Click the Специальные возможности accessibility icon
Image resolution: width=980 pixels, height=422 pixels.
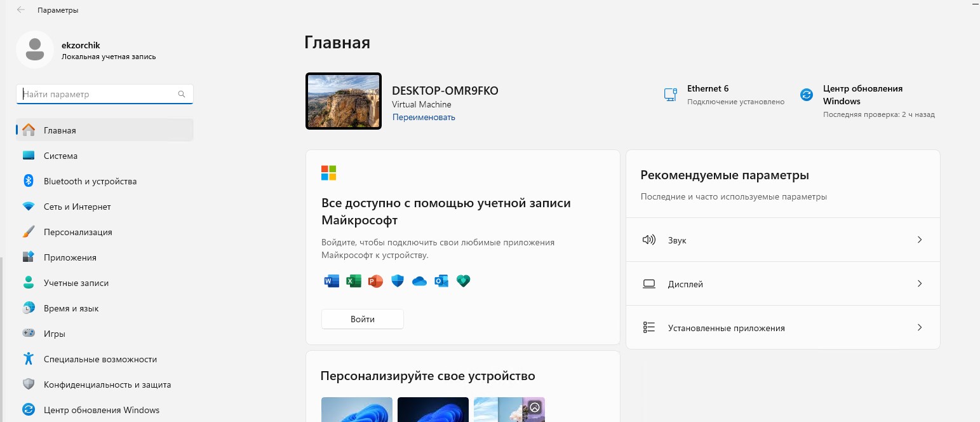click(x=28, y=359)
